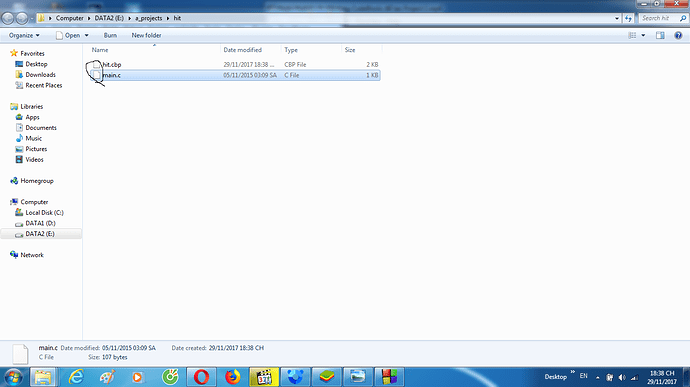Sort by the Name column header
This screenshot has height=387, width=690.
154,50
